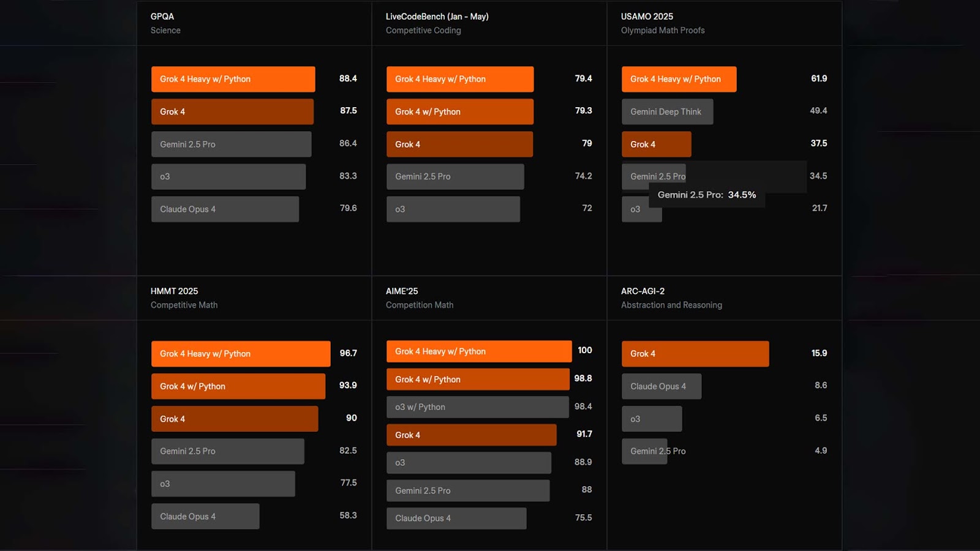Click the 96.7 score in HMMT 2025
Viewport: 980px width, 551px height.
(x=348, y=353)
